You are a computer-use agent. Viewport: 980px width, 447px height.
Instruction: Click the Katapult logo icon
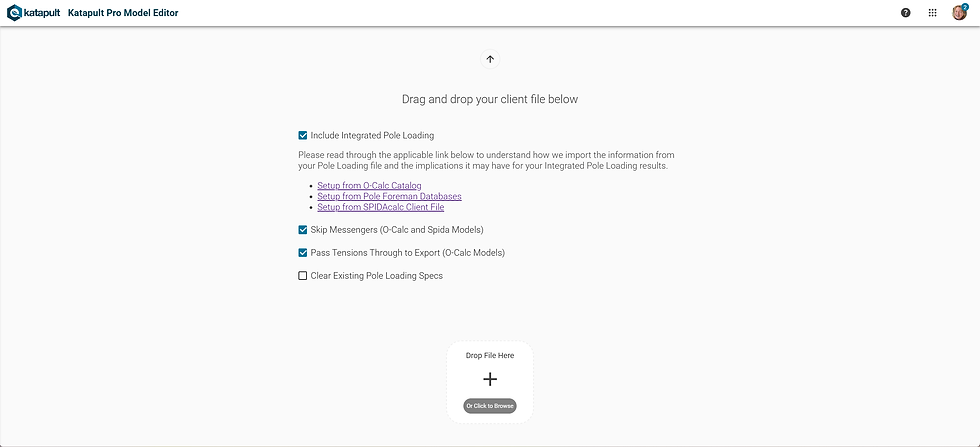pyautogui.click(x=14, y=13)
